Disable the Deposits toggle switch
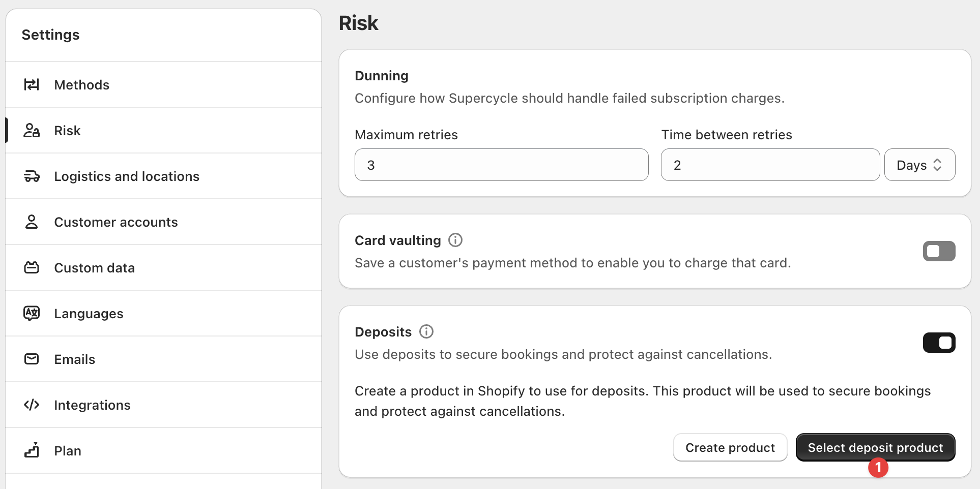Viewport: 980px width, 489px height. pyautogui.click(x=939, y=343)
